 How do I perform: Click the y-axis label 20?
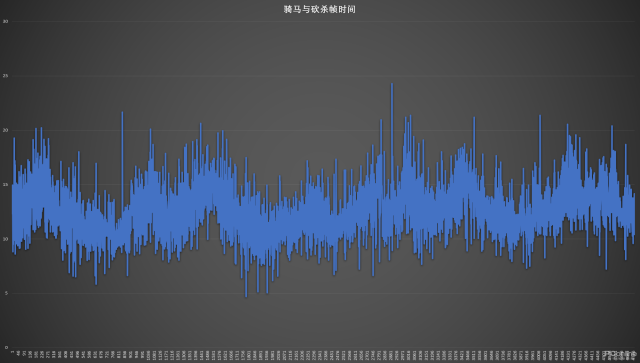(6, 130)
